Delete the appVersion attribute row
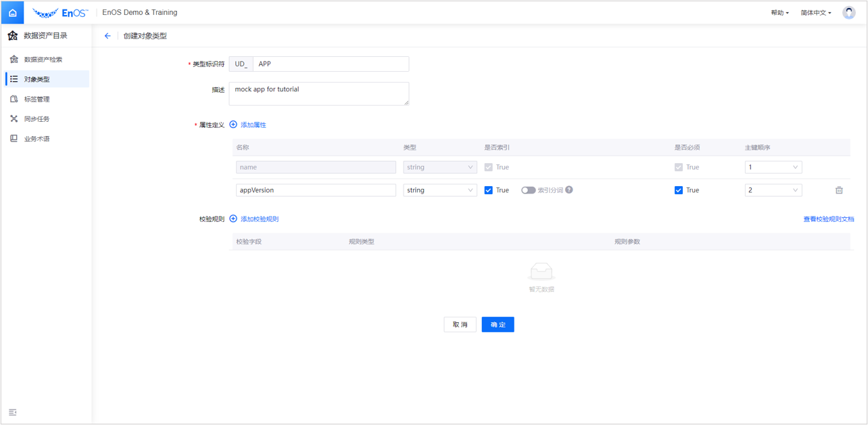Image resolution: width=868 pixels, height=425 pixels. [839, 190]
